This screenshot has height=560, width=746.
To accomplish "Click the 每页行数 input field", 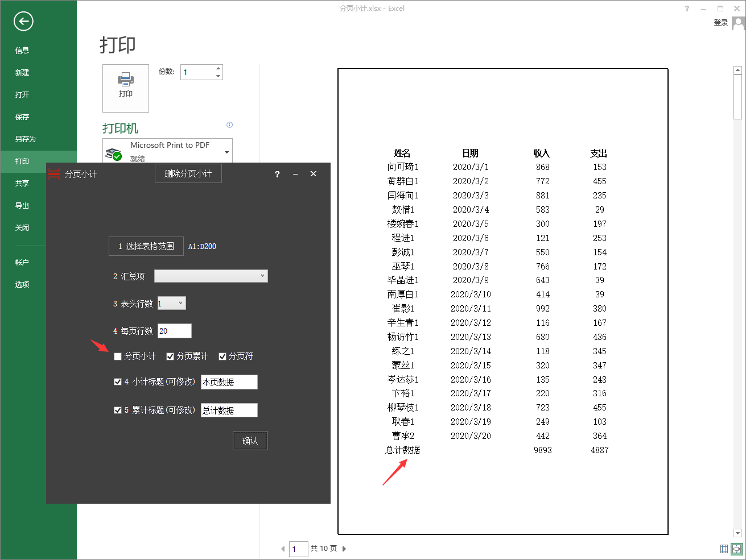I will 175,331.
